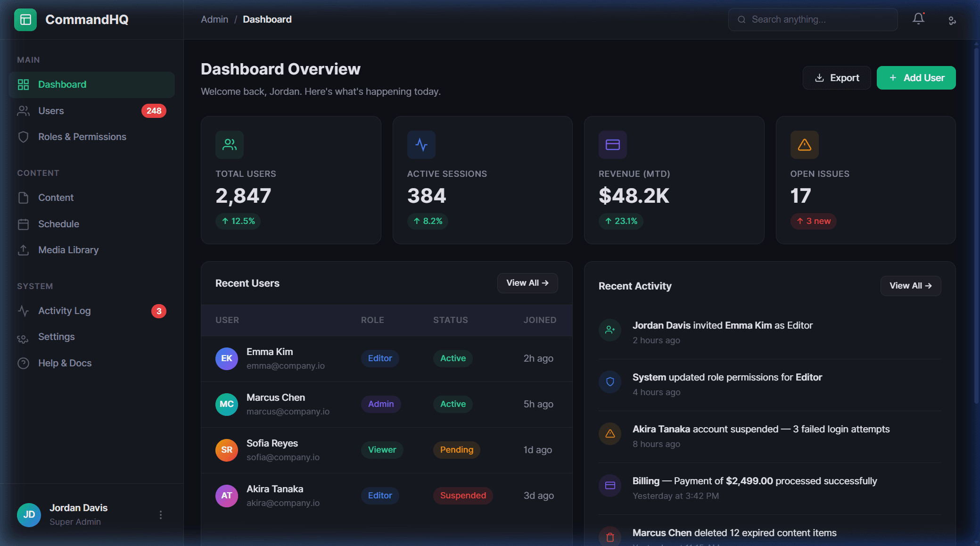Open Jordan Davis's overflow menu
The image size is (980, 546).
(x=160, y=514)
